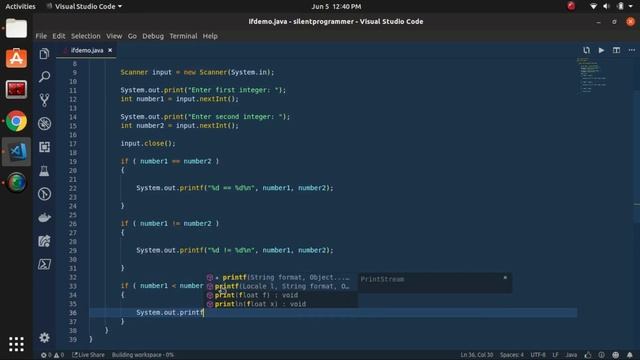Viewport: 640px width, 360px height.
Task: Click the input.close(); line
Action: (148, 143)
